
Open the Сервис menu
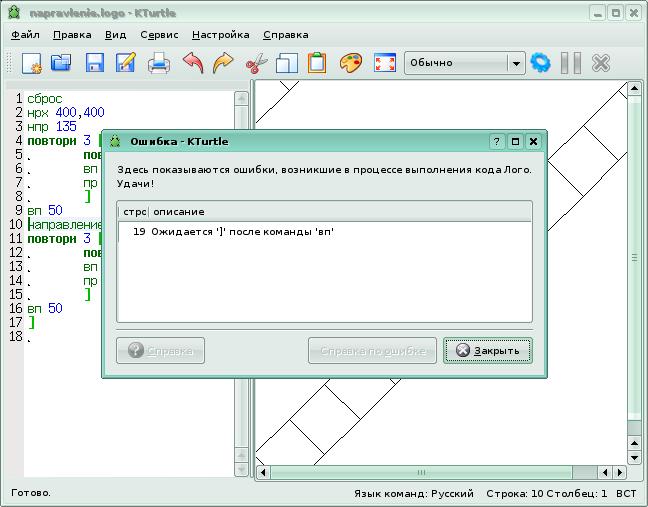tap(159, 34)
